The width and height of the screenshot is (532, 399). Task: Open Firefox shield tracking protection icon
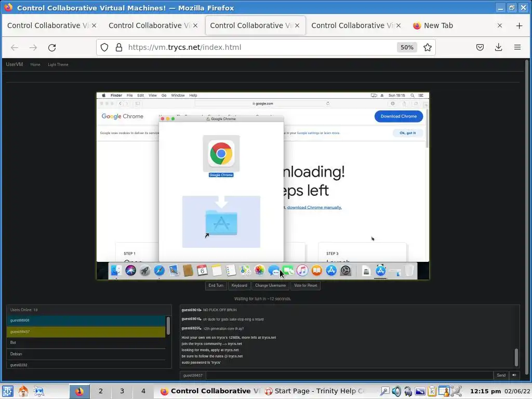coord(104,47)
